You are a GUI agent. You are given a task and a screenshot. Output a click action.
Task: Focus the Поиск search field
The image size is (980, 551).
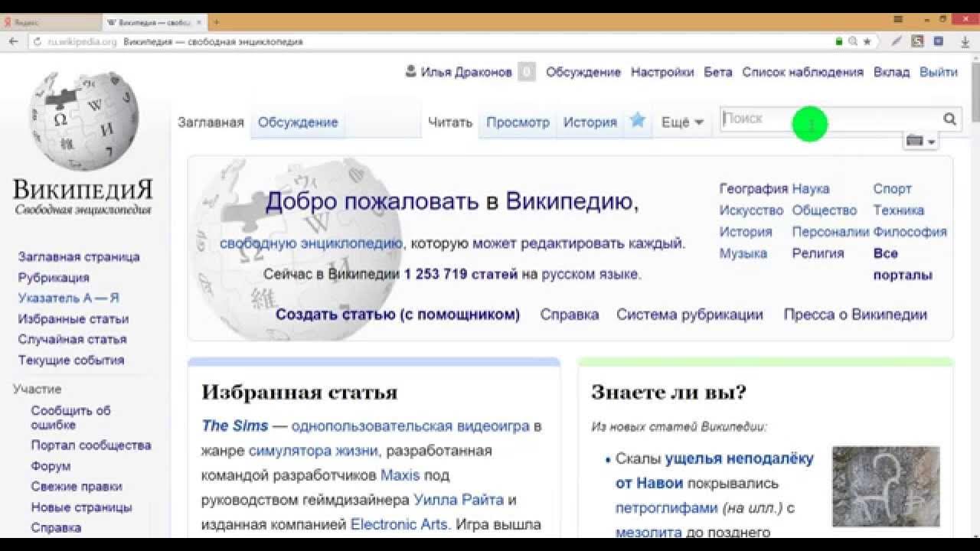click(x=831, y=119)
